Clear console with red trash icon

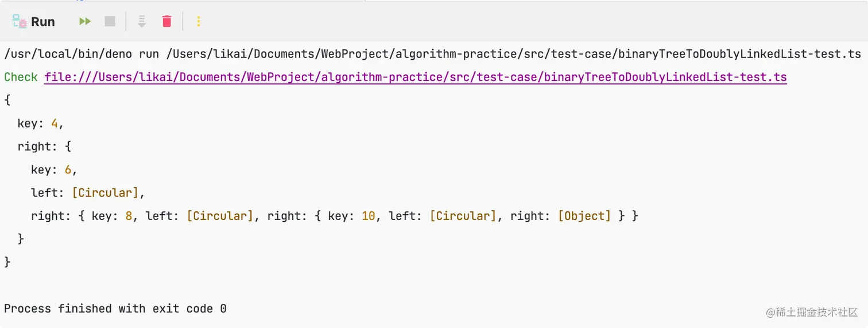tap(167, 21)
